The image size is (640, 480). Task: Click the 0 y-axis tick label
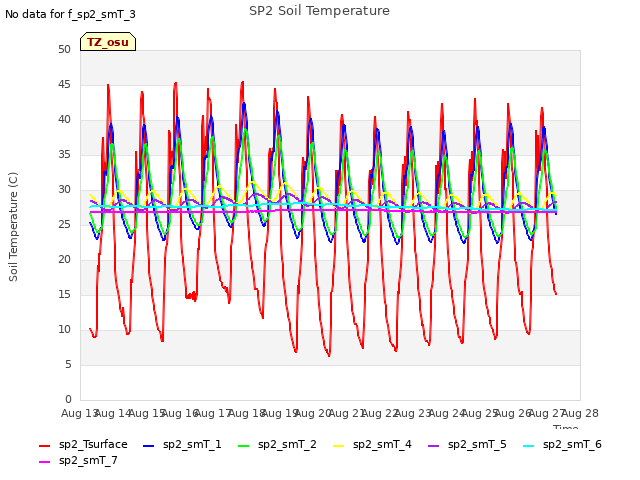click(68, 399)
